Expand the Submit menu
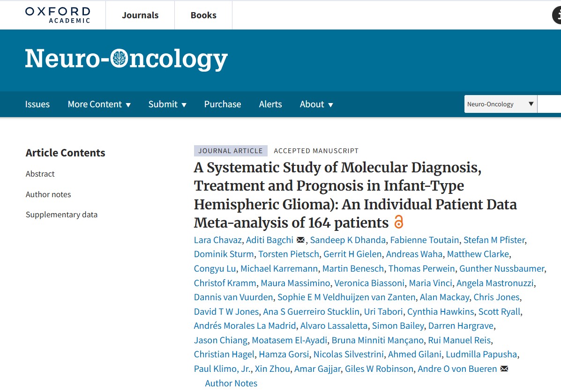 tap(167, 104)
